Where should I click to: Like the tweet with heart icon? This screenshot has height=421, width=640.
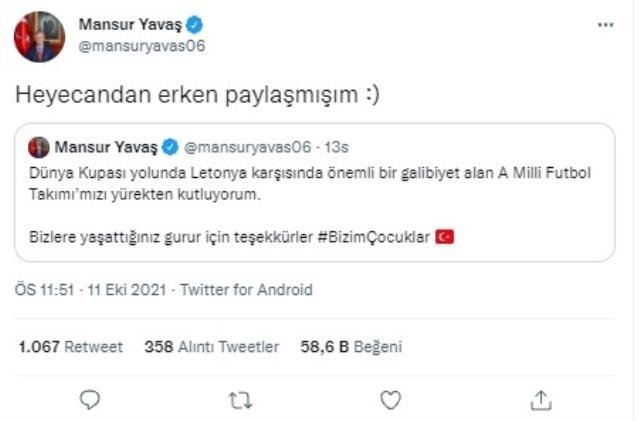click(x=391, y=400)
